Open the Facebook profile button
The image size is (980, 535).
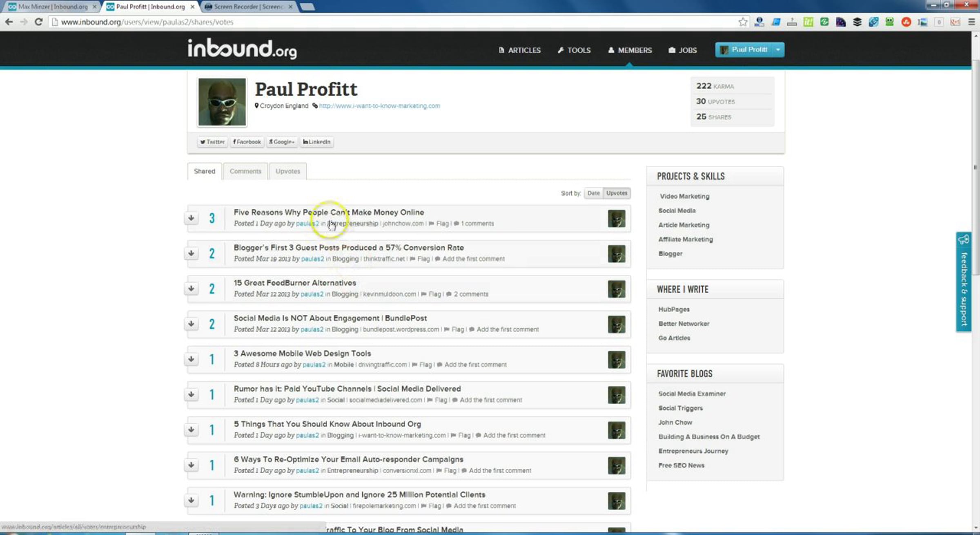tap(247, 142)
